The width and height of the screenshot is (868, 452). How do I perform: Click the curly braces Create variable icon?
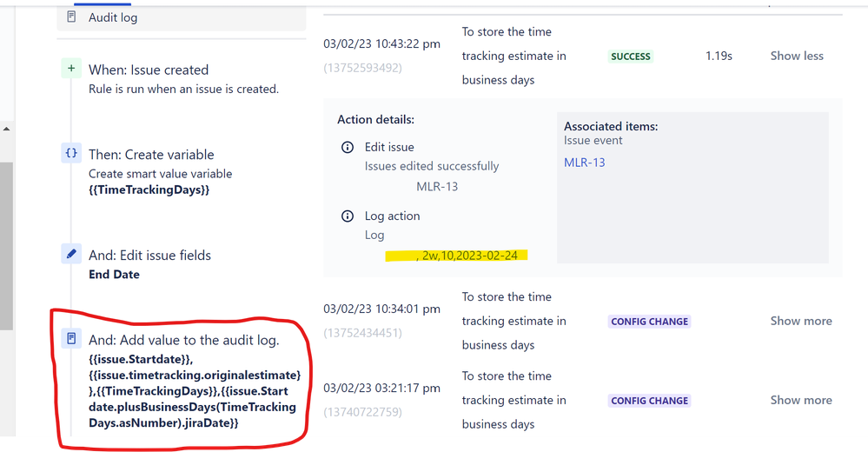pos(71,153)
